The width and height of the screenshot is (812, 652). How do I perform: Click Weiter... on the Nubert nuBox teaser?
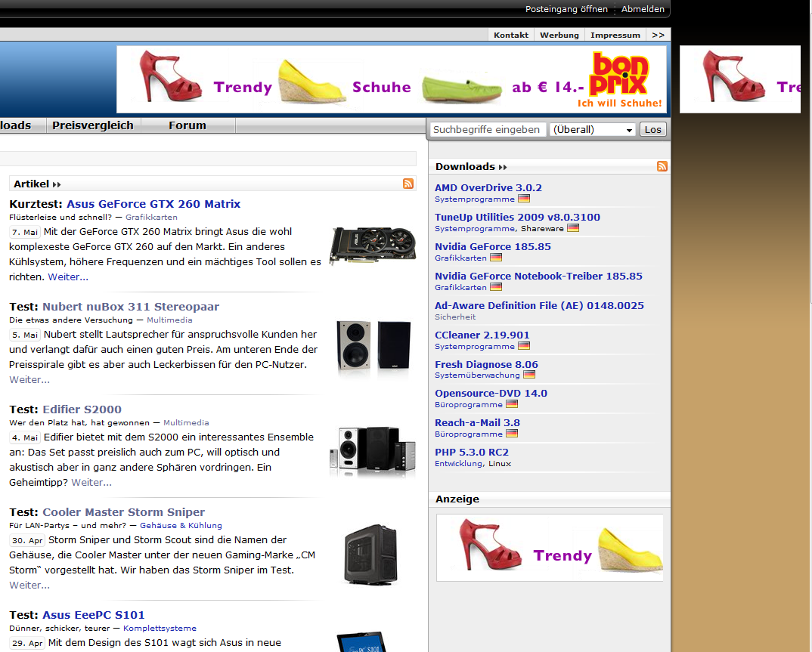(29, 380)
